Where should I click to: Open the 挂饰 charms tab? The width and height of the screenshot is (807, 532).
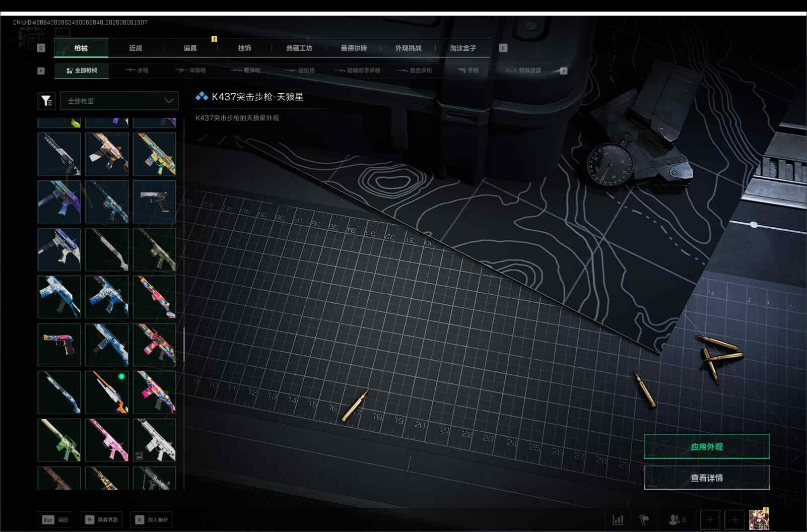click(x=244, y=48)
